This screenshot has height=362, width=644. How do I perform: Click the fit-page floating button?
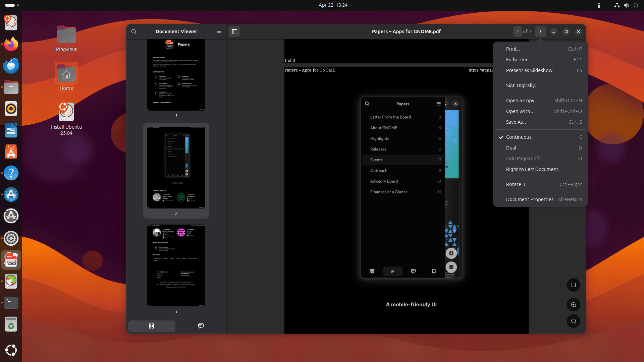pos(574,285)
